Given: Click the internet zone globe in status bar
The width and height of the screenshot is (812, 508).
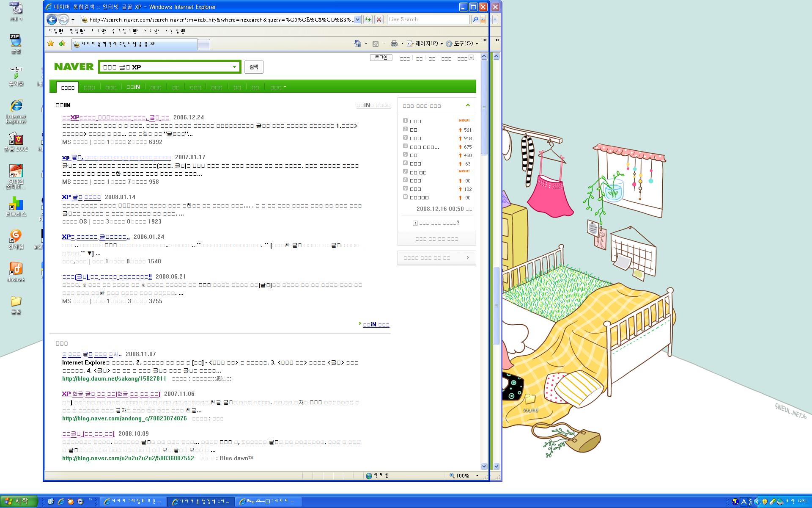Looking at the screenshot, I should point(369,476).
